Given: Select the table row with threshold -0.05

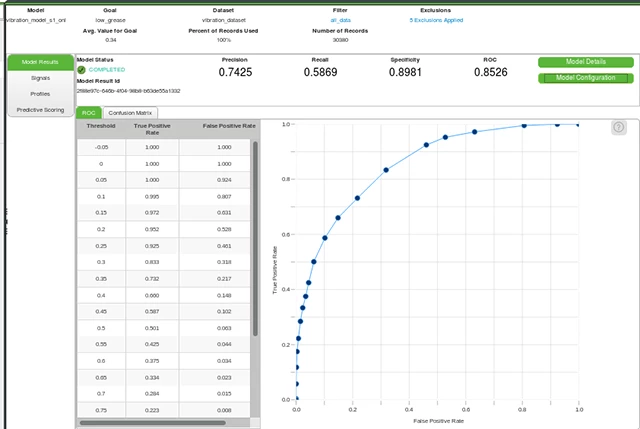Looking at the screenshot, I should [164, 147].
